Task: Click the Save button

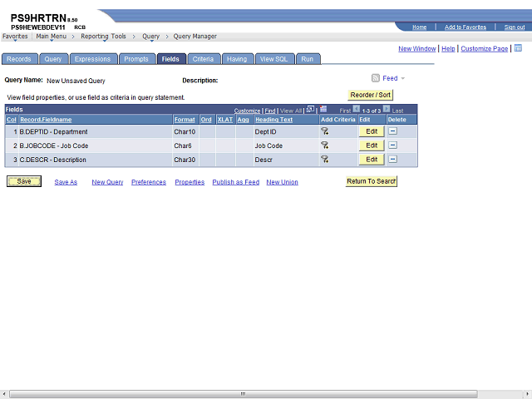Action: point(24,181)
